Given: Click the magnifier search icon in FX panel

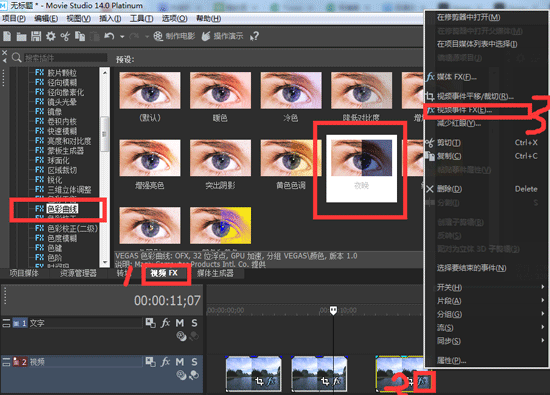Looking at the screenshot, I should [x=16, y=58].
